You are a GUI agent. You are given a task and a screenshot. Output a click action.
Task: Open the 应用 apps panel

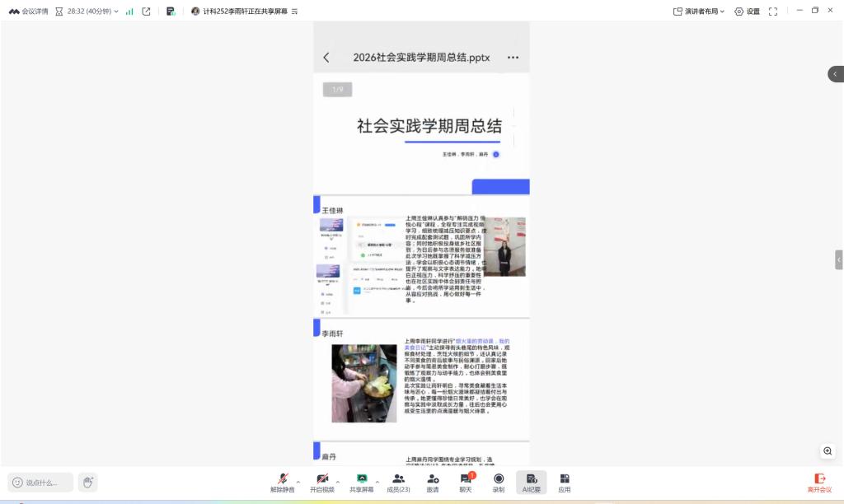564,482
